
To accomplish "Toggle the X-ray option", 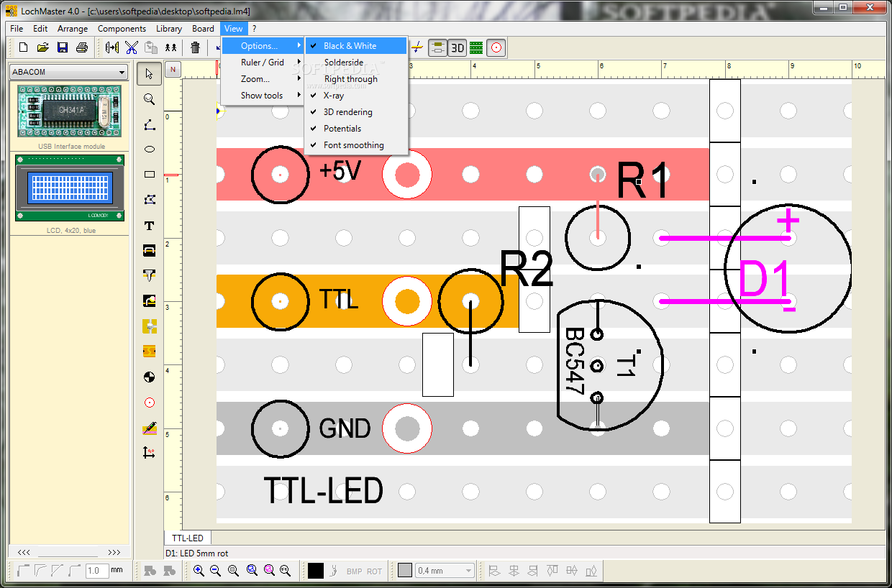I will 357,96.
